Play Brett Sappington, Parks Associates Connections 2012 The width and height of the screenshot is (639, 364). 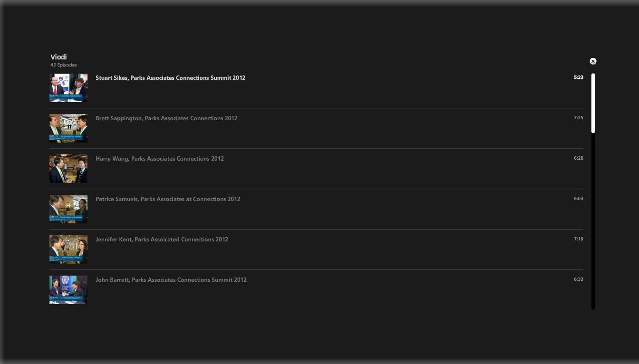166,118
